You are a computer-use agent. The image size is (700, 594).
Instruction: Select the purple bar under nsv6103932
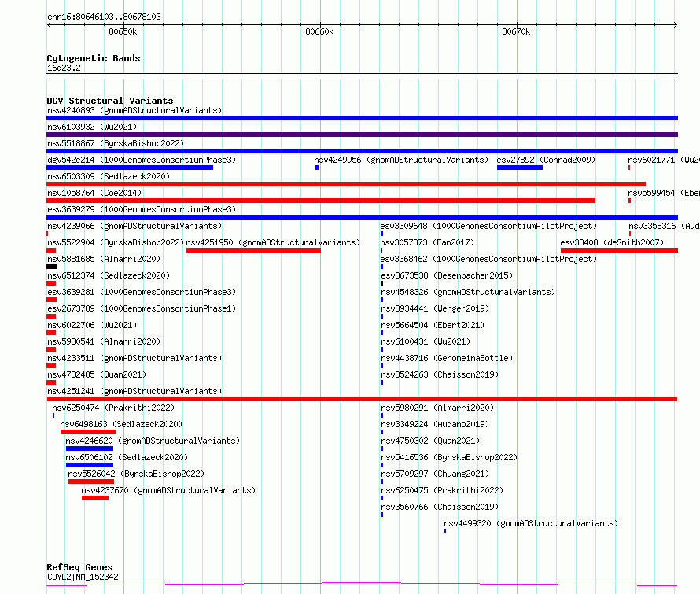point(362,135)
